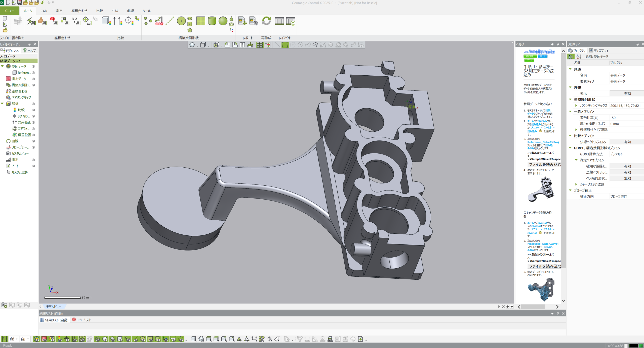This screenshot has width=644, height=348.
Task: Click the black color swatch in the status bar
Action: point(633,346)
